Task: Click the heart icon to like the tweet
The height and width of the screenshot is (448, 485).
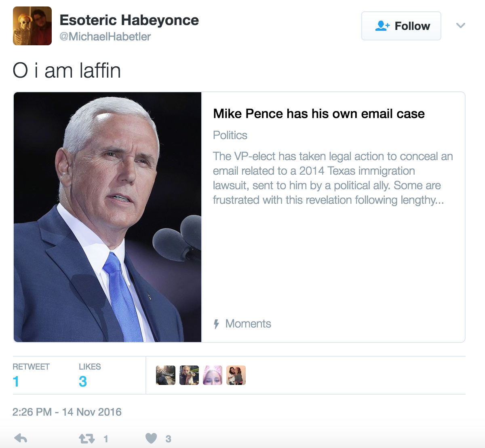Action: pos(151,438)
